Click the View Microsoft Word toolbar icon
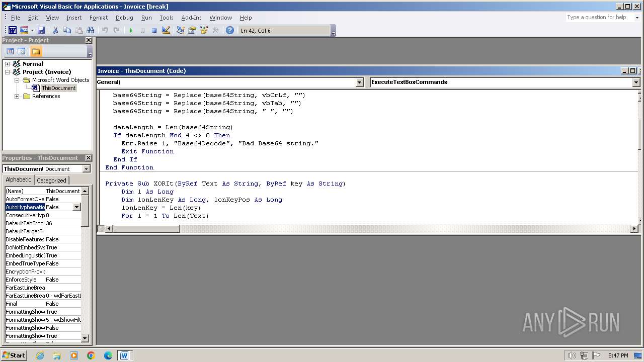 pyautogui.click(x=13, y=31)
